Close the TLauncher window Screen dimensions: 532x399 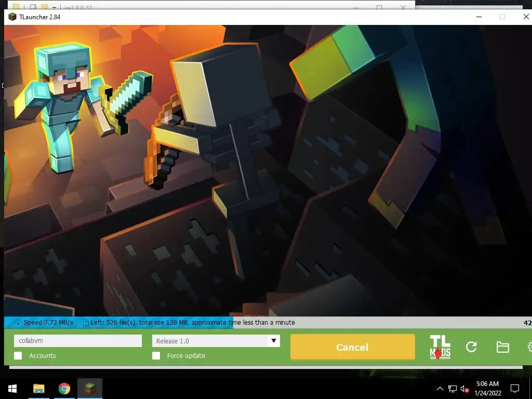pos(526,17)
